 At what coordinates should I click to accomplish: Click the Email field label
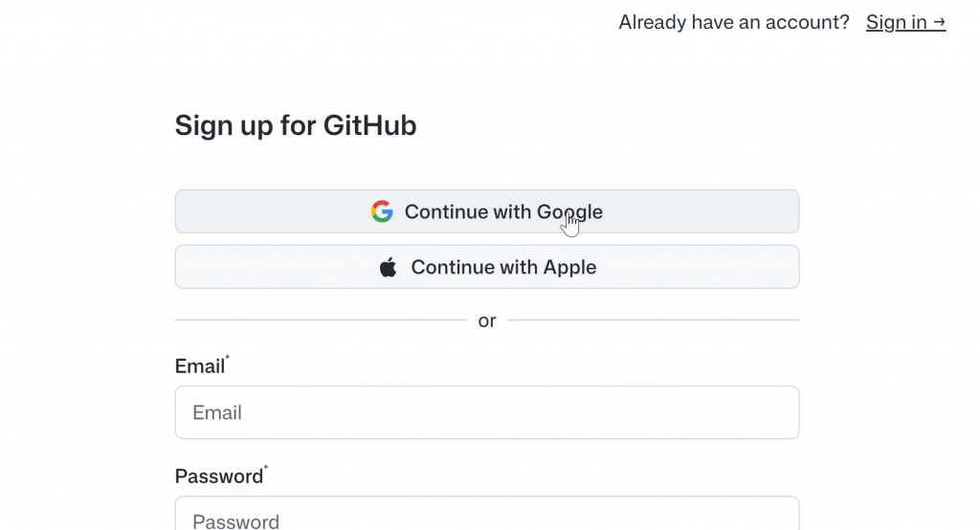[x=199, y=365]
